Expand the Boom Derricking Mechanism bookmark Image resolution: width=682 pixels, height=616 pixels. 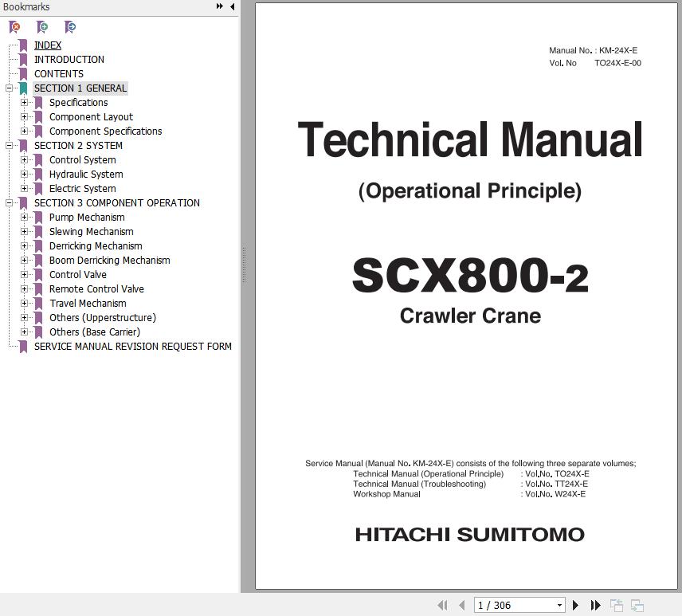[x=25, y=260]
